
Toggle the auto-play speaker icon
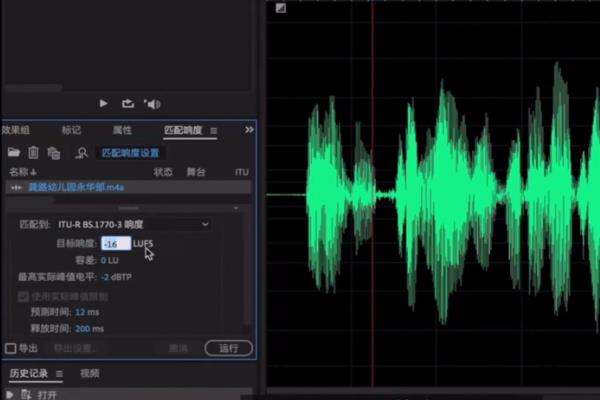[x=152, y=103]
